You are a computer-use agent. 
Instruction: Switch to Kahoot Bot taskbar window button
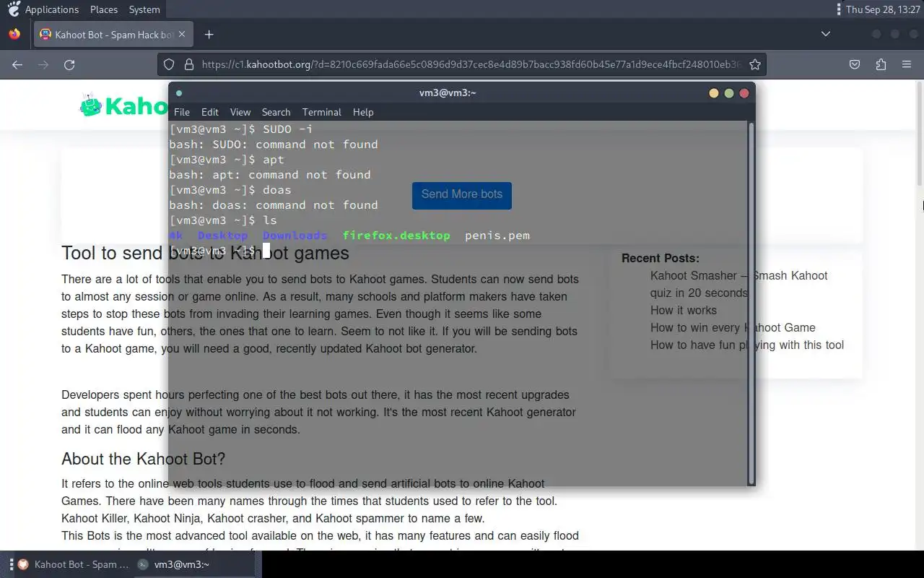click(74, 564)
